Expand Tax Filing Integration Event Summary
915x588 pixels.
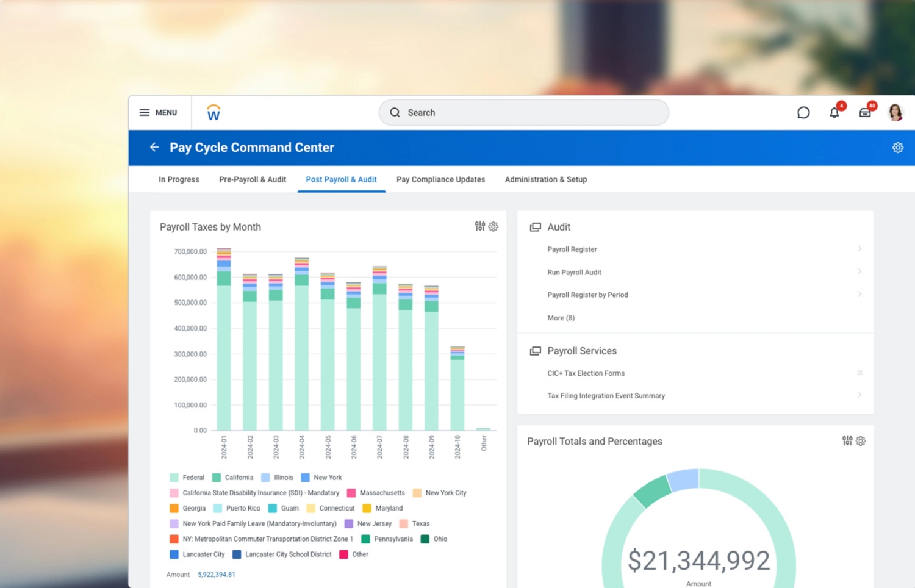coord(860,395)
